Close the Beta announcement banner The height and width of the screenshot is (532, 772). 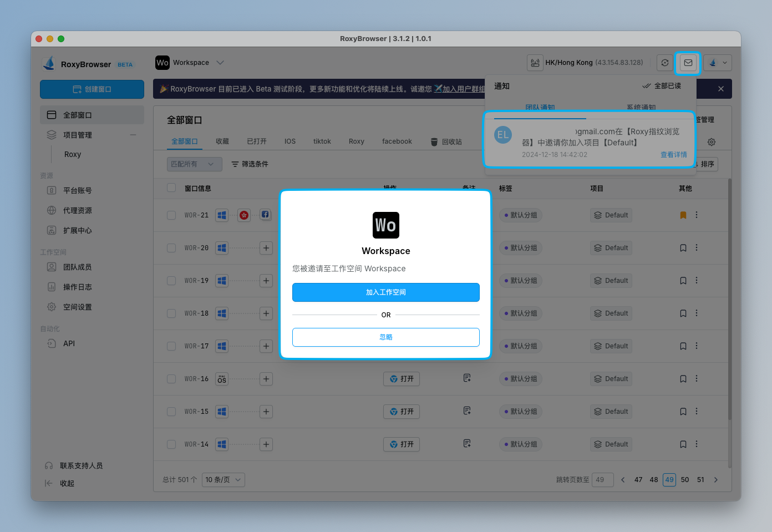coord(720,89)
